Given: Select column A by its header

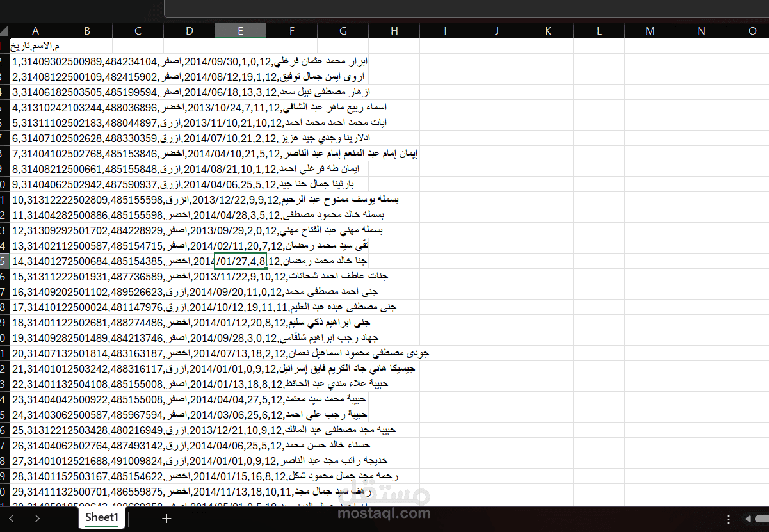Looking at the screenshot, I should point(35,31).
